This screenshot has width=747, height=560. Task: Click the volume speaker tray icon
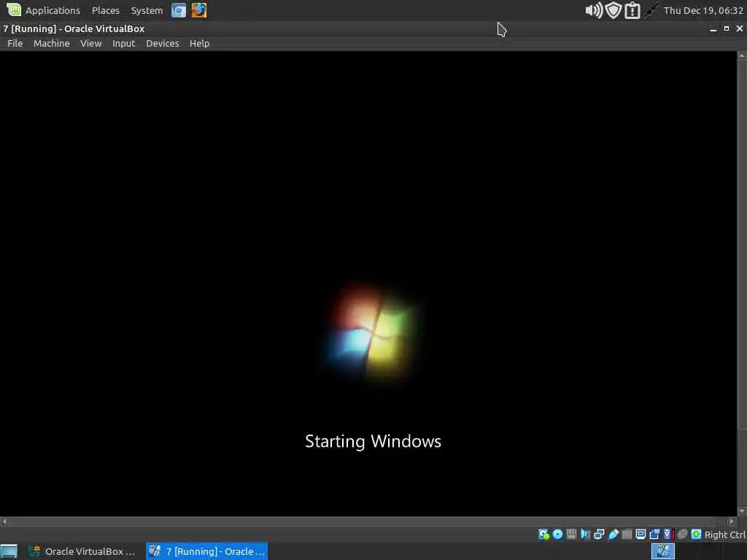point(594,10)
